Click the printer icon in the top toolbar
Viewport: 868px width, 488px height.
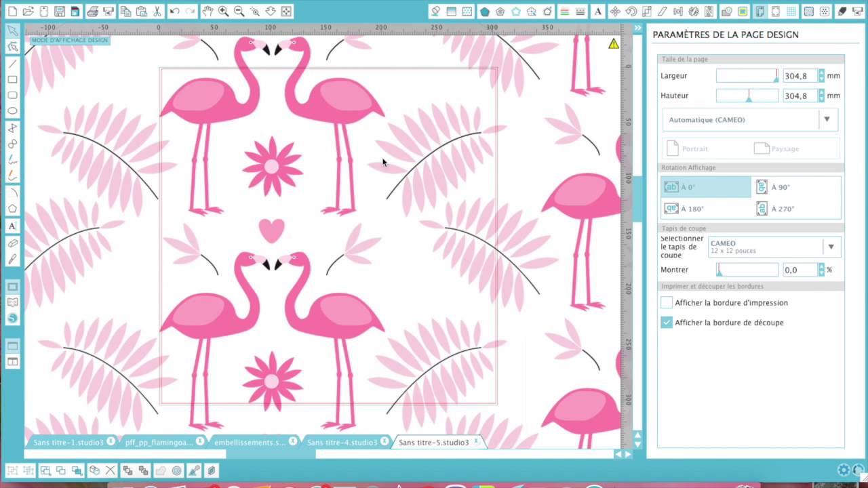pos(93,12)
